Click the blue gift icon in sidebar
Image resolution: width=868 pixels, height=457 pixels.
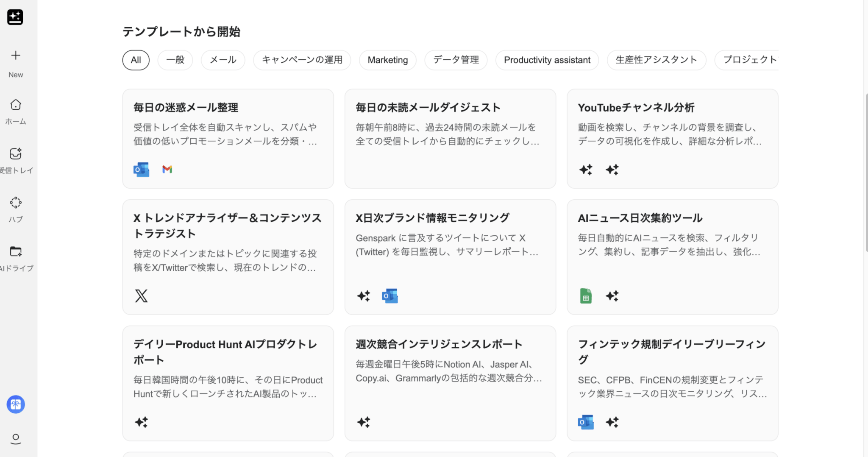tap(16, 404)
